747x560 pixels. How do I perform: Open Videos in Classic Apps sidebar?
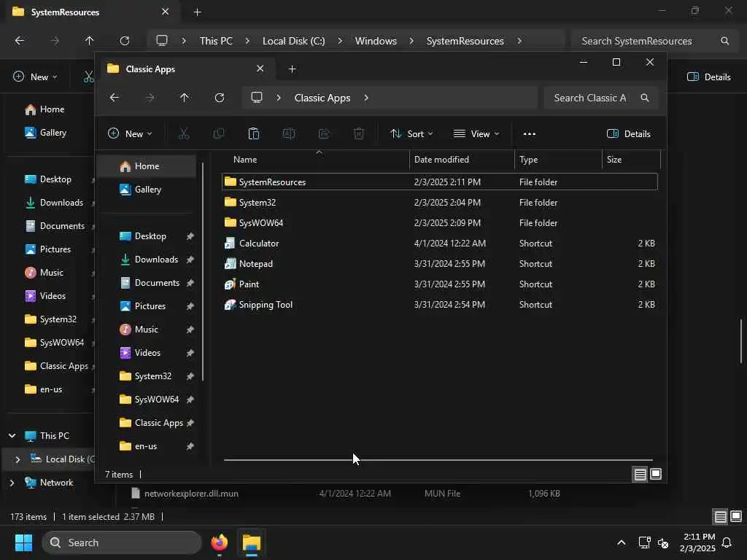coord(147,353)
